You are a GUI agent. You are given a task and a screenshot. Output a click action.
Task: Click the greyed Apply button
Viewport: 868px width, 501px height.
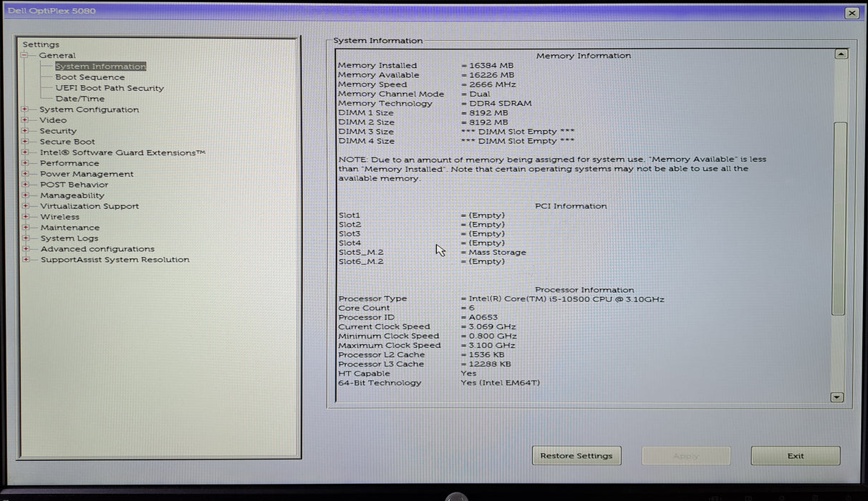[686, 456]
